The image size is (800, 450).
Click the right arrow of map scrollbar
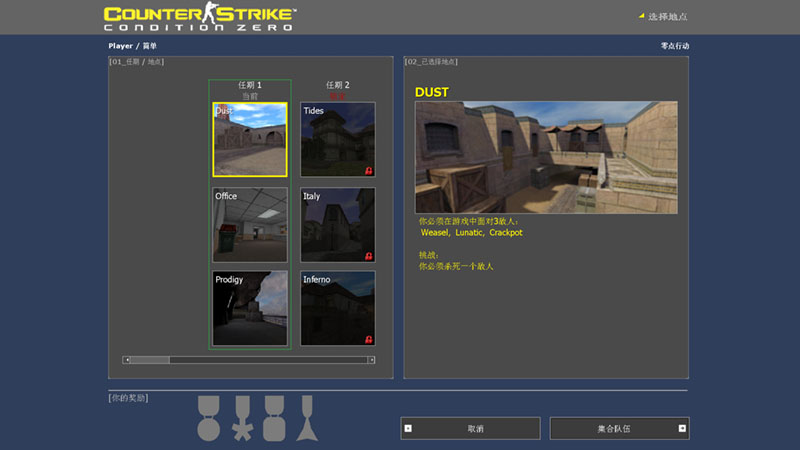[x=372, y=359]
